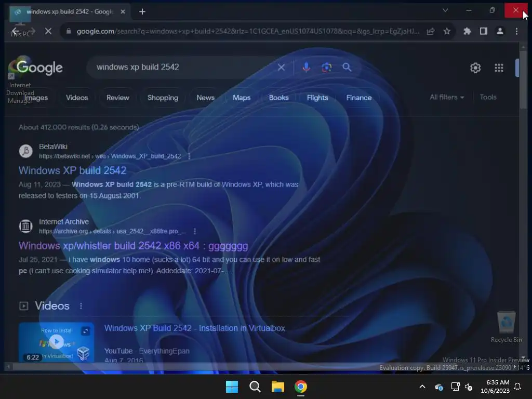532x399 pixels.
Task: Search by image with Google Lens
Action: [326, 67]
